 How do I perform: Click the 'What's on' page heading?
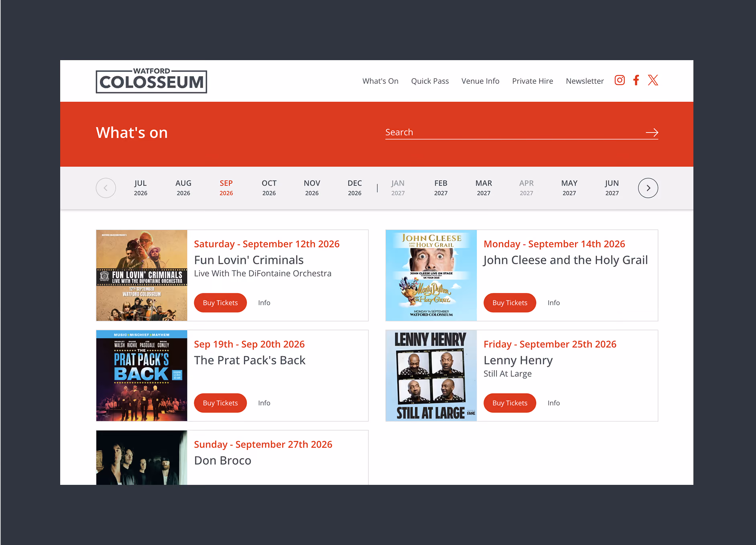(x=132, y=133)
